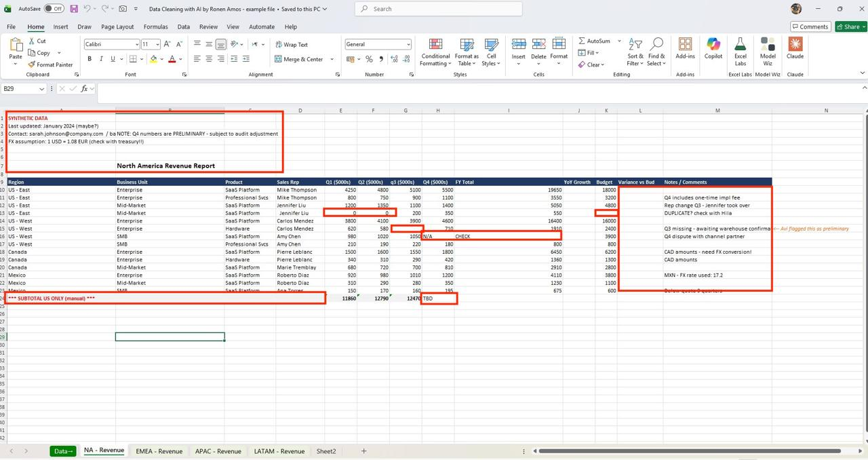Toggle Wrap Text
868x460 pixels.
click(x=292, y=44)
